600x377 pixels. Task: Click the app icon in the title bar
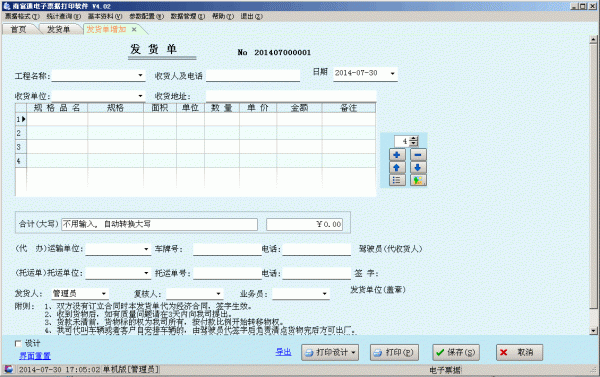(7, 6)
